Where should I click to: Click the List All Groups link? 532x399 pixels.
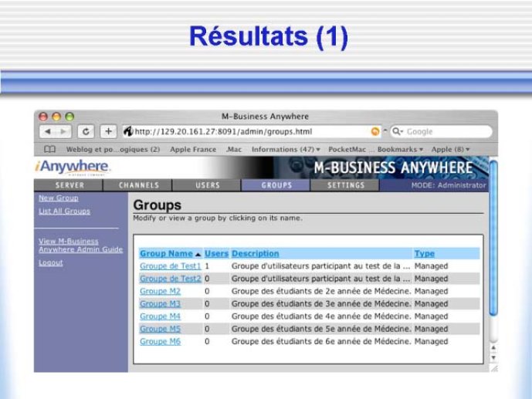64,211
